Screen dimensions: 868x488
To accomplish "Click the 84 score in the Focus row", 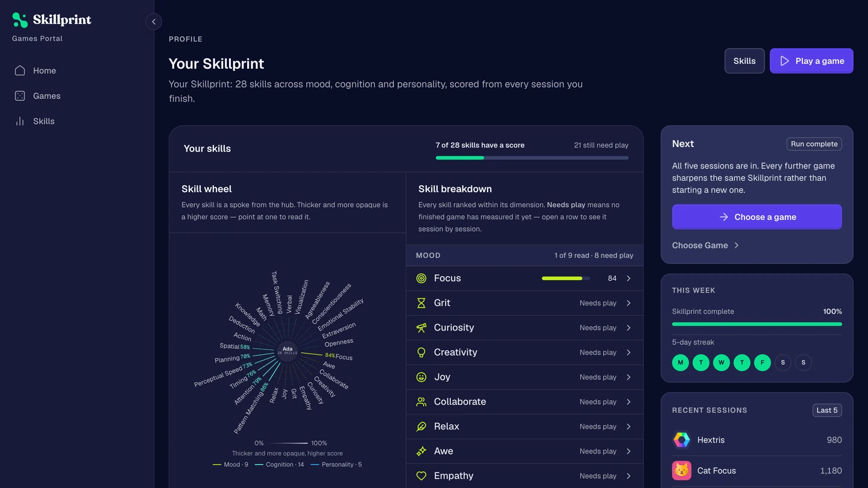I will coord(612,278).
